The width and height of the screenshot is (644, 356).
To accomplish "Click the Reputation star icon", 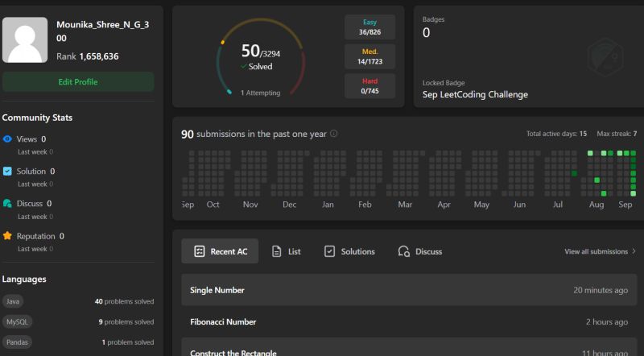I will [x=7, y=236].
